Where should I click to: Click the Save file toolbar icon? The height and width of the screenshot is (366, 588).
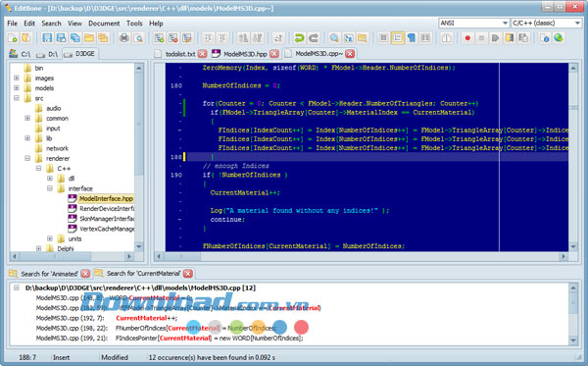(x=47, y=38)
